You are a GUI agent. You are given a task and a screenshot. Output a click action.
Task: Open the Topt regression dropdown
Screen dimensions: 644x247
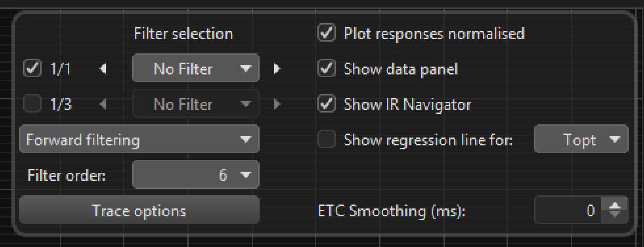pyautogui.click(x=581, y=140)
